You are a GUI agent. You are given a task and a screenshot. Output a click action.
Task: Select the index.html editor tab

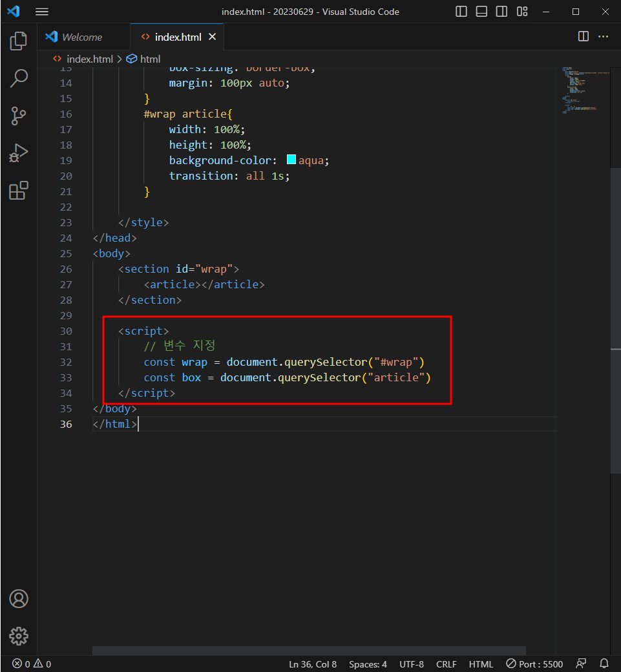click(x=178, y=37)
